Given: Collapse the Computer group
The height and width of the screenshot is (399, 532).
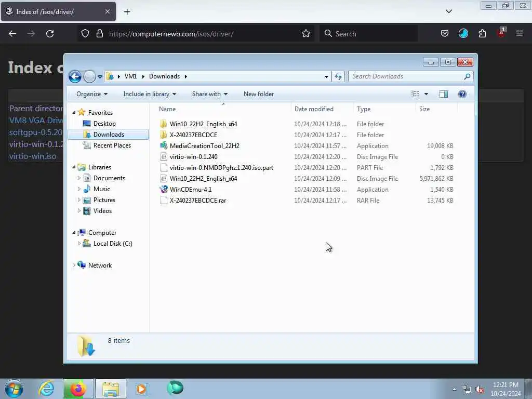Looking at the screenshot, I should (x=74, y=232).
